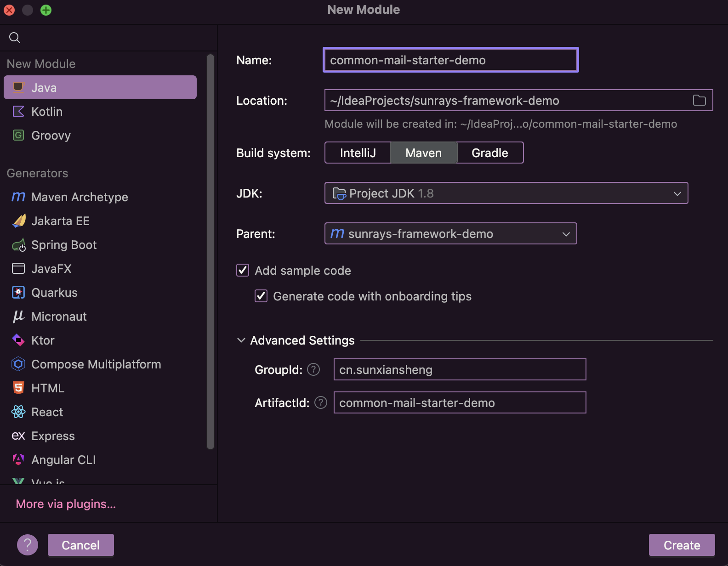Click the Advanced Settings heading text
The image size is (728, 566).
pyautogui.click(x=302, y=340)
